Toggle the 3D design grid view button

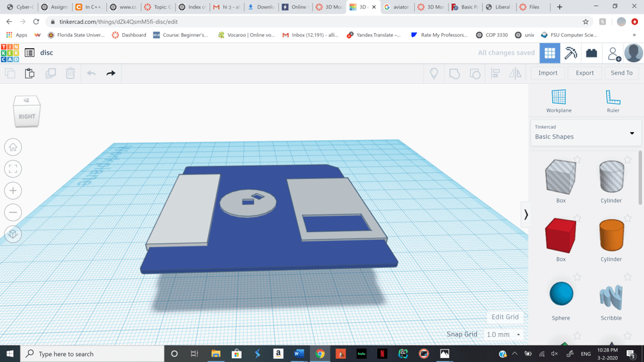[x=550, y=53]
